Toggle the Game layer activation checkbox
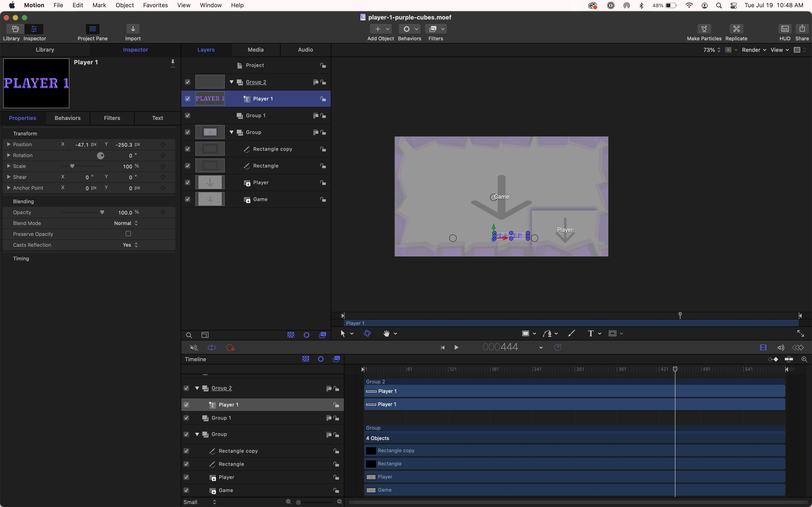This screenshot has height=507, width=812. click(x=188, y=199)
